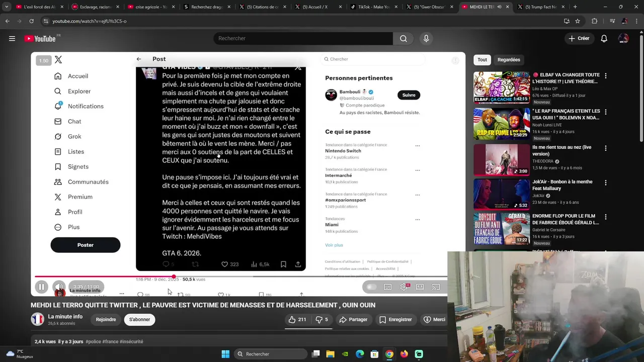Open the Chrome extensions puzzle icon

(x=595, y=21)
